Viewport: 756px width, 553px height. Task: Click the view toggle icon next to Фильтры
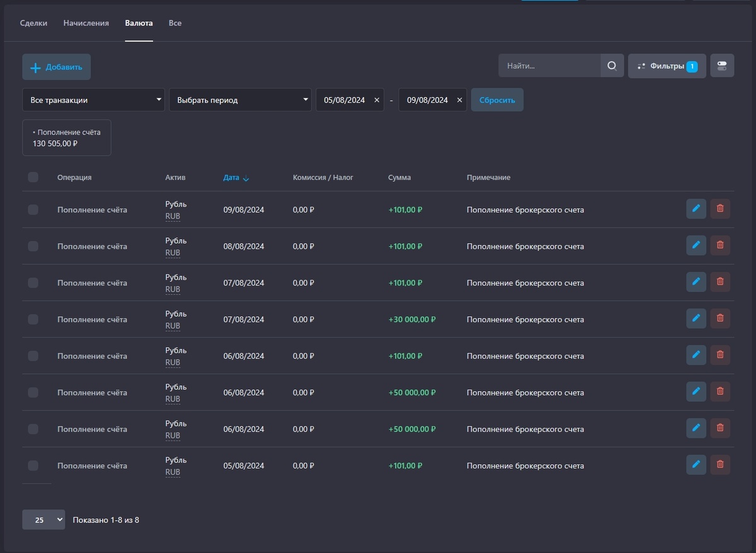click(x=722, y=66)
